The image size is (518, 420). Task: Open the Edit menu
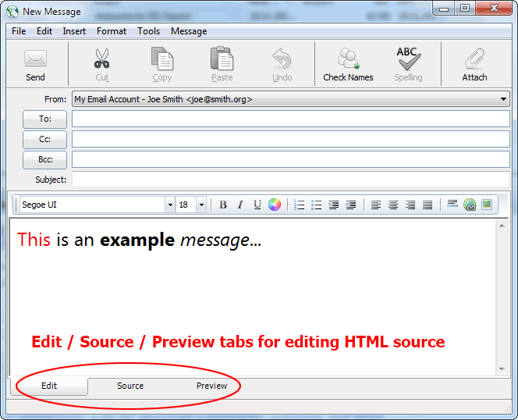[44, 31]
